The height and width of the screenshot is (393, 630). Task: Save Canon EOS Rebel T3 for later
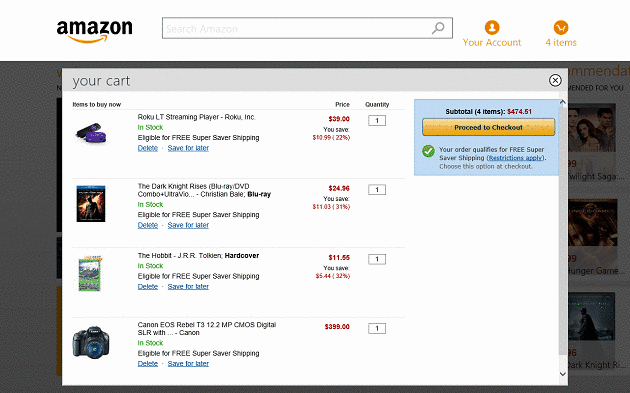pyautogui.click(x=188, y=364)
